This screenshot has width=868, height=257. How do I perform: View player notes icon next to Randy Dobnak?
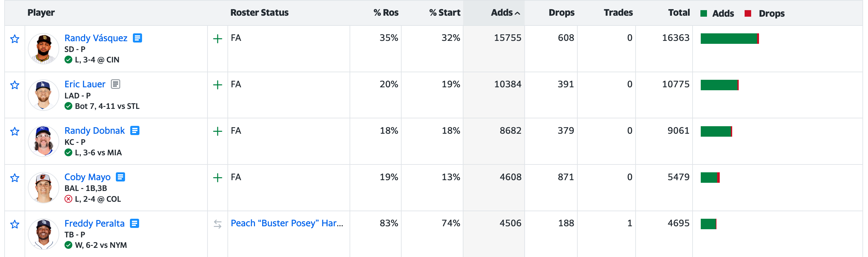(135, 131)
